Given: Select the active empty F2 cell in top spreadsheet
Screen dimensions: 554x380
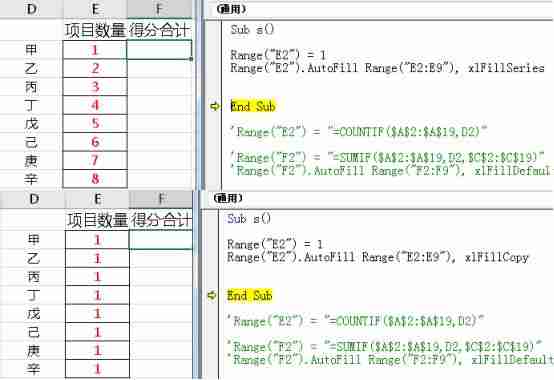Looking at the screenshot, I should pos(159,49).
